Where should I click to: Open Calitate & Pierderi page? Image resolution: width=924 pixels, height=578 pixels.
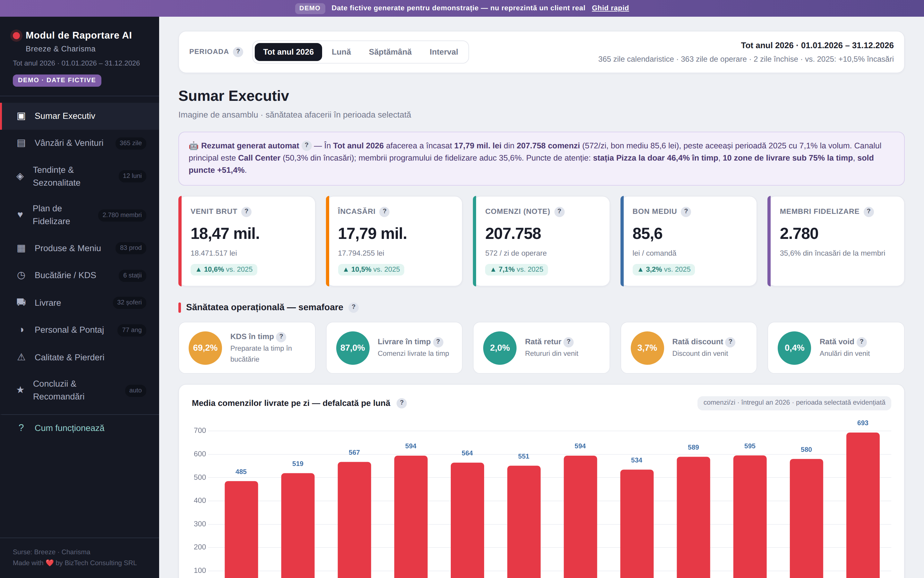[x=80, y=357]
